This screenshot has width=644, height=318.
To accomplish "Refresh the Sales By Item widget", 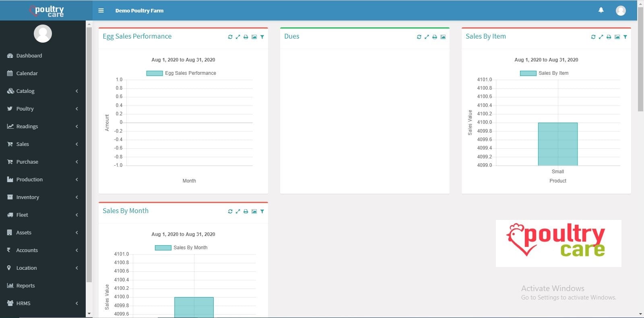I will click(593, 37).
